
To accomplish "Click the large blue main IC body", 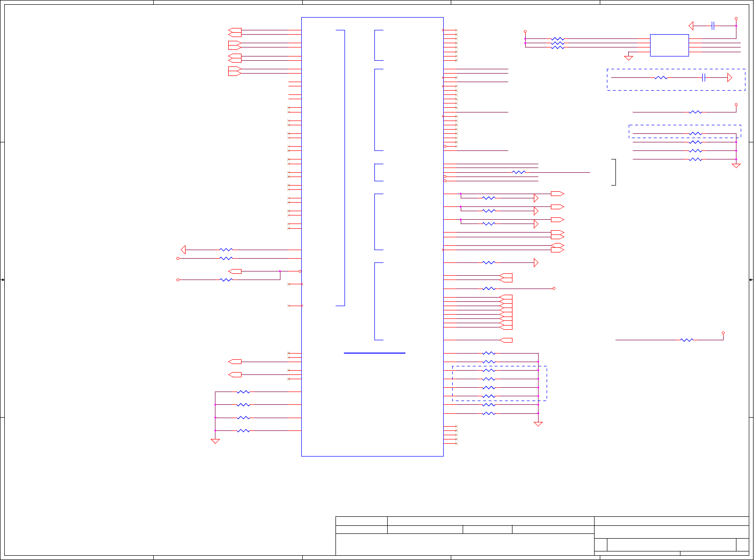I will point(372,237).
